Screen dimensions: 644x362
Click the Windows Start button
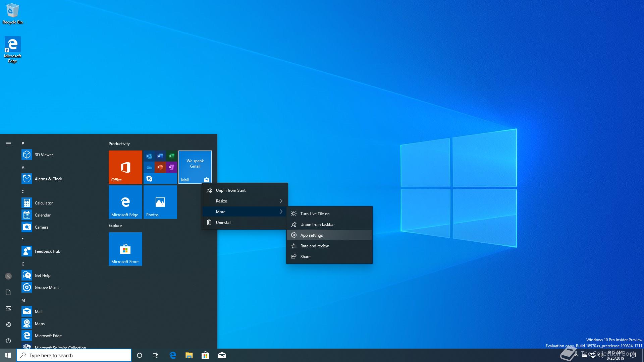click(8, 355)
